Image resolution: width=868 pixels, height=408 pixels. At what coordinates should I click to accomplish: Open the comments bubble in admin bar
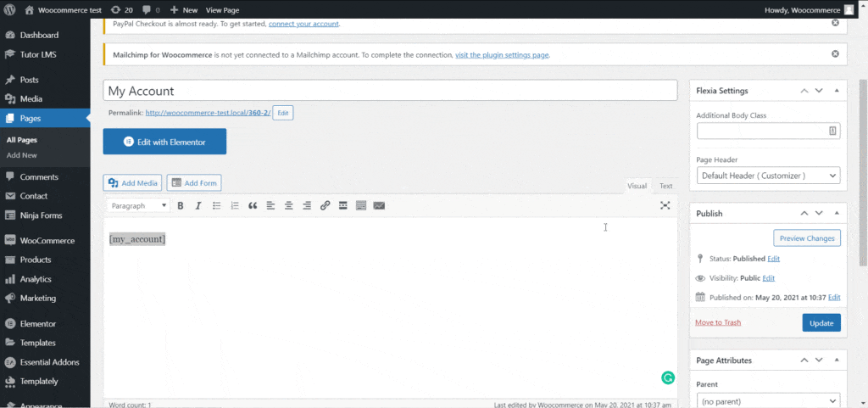click(x=150, y=10)
